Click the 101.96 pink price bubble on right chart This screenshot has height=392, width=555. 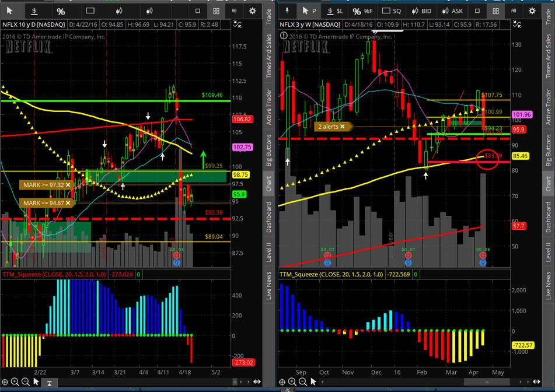click(x=522, y=114)
